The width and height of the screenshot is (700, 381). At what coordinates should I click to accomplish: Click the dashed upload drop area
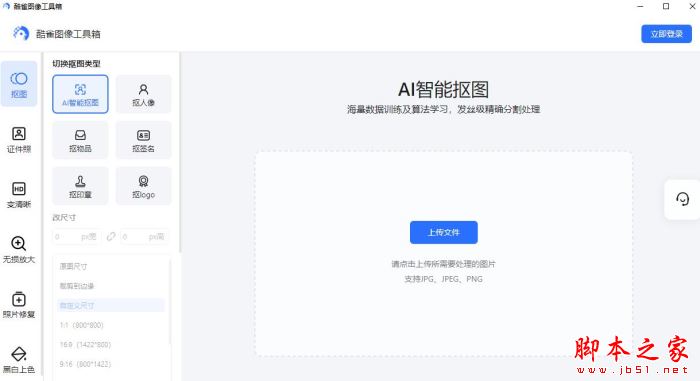444,254
